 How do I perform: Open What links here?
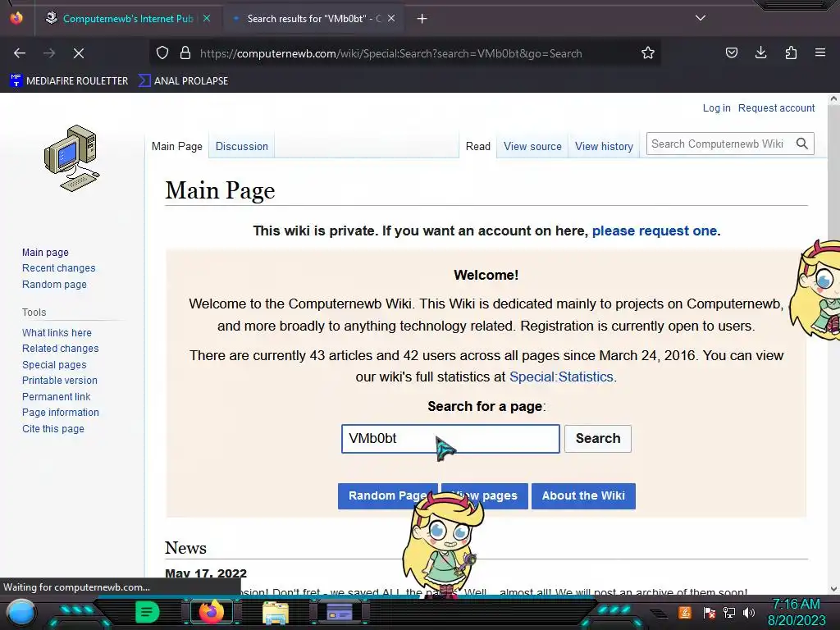click(x=57, y=333)
